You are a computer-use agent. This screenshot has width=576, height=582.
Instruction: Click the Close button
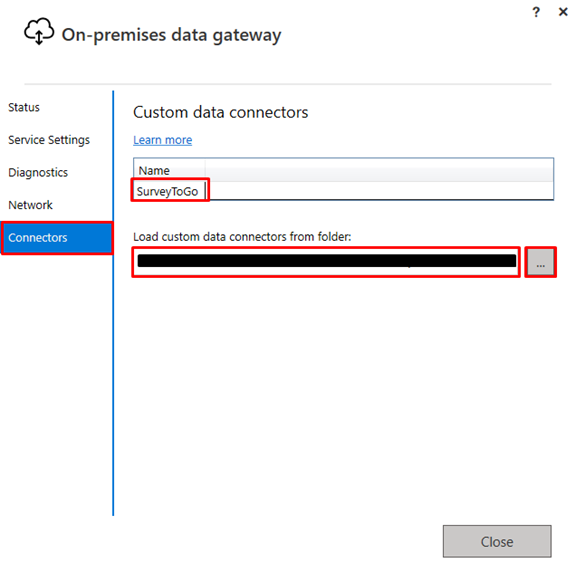[x=497, y=541]
